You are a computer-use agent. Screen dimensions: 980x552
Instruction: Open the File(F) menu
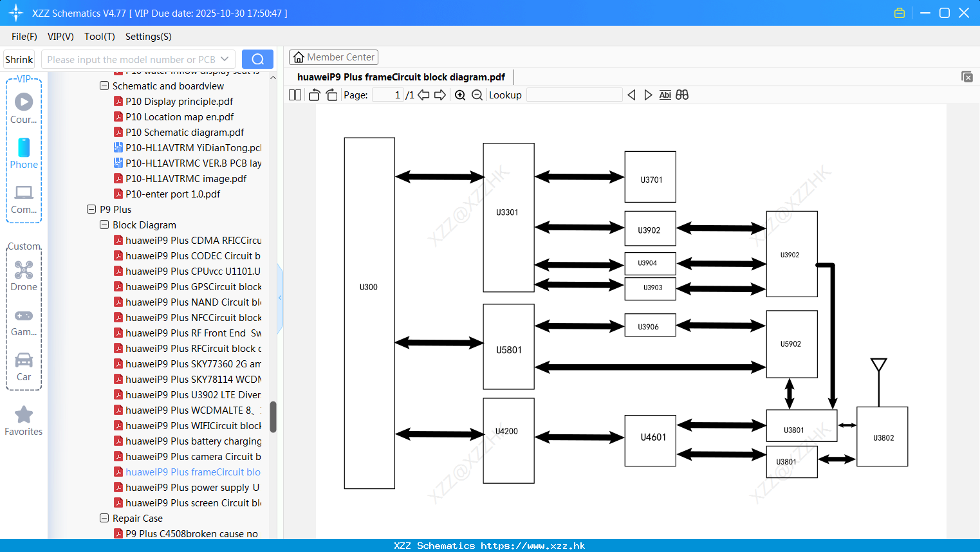point(24,37)
